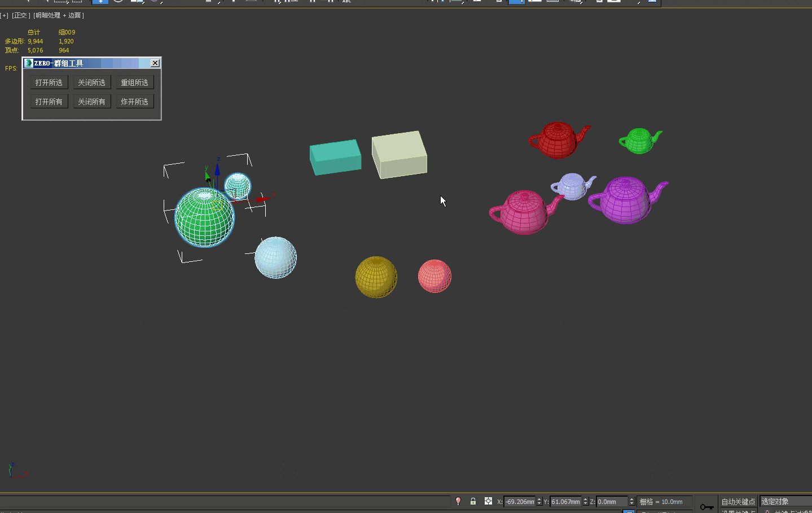This screenshot has width=812, height=513.
Task: Enable the 自动关键点 auto key button
Action: (738, 502)
